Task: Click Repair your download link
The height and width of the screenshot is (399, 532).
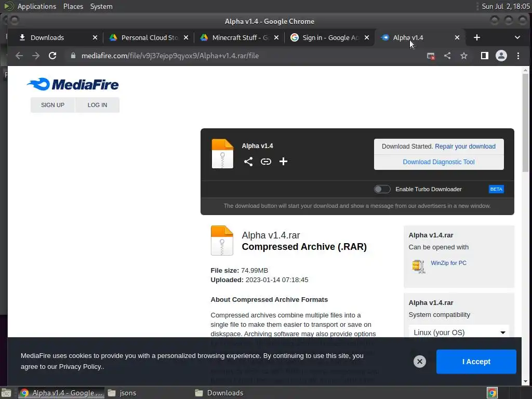Action: [465, 146]
